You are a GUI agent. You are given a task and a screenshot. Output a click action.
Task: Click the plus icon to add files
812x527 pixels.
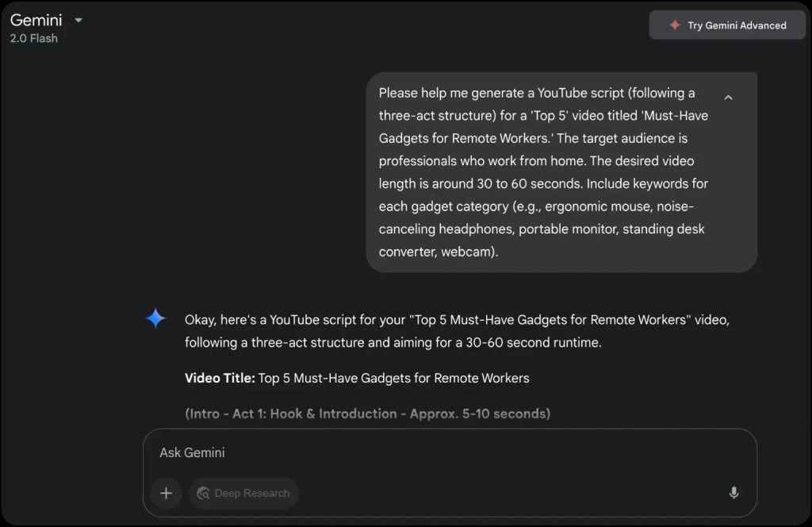click(166, 493)
